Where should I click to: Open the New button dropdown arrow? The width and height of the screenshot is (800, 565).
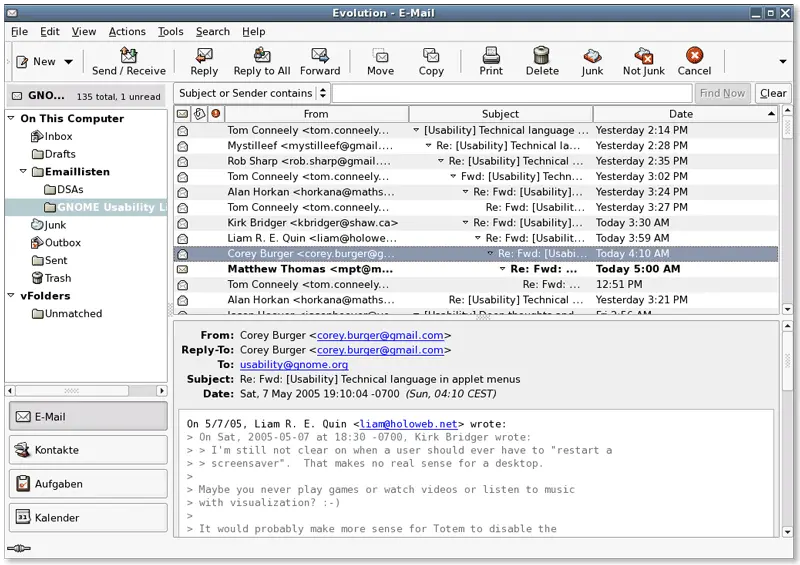tap(68, 62)
